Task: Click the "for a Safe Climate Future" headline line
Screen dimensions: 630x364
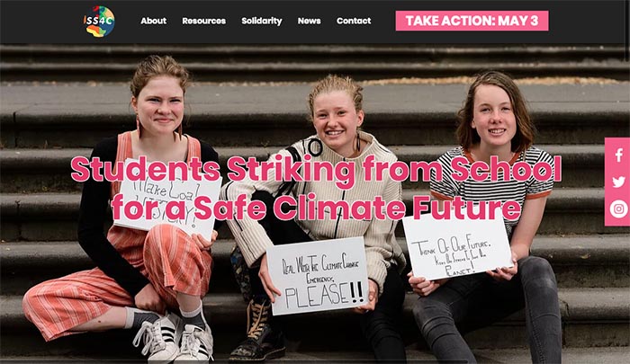Action: click(316, 207)
